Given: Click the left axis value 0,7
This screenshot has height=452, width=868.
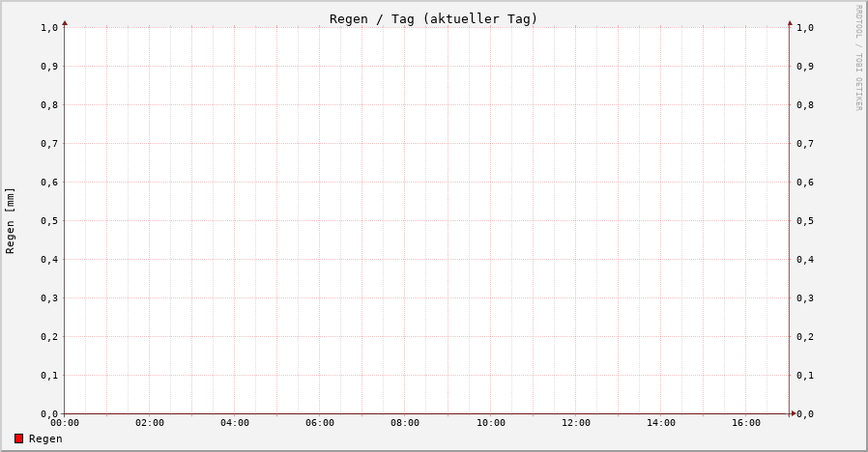Looking at the screenshot, I should (49, 144).
